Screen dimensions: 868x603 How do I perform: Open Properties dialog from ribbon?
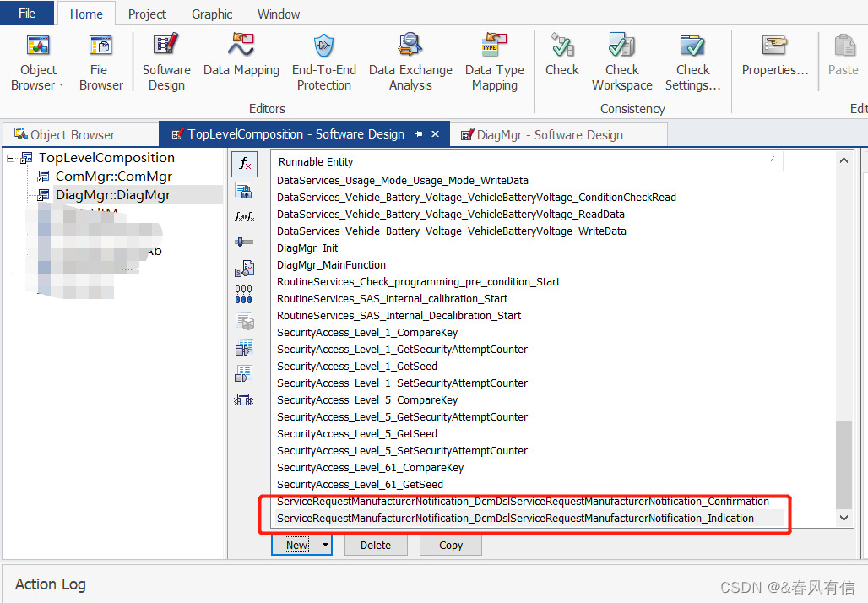[x=774, y=55]
